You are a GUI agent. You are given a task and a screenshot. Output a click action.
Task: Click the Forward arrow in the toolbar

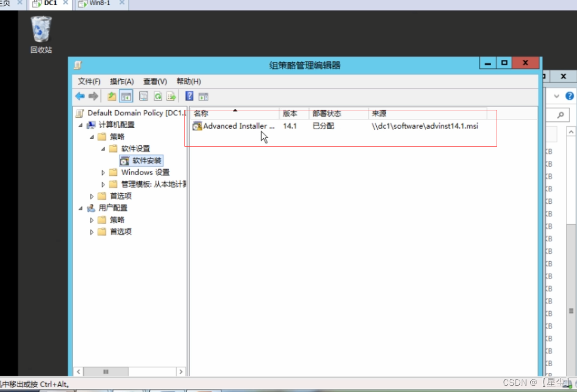tap(94, 97)
